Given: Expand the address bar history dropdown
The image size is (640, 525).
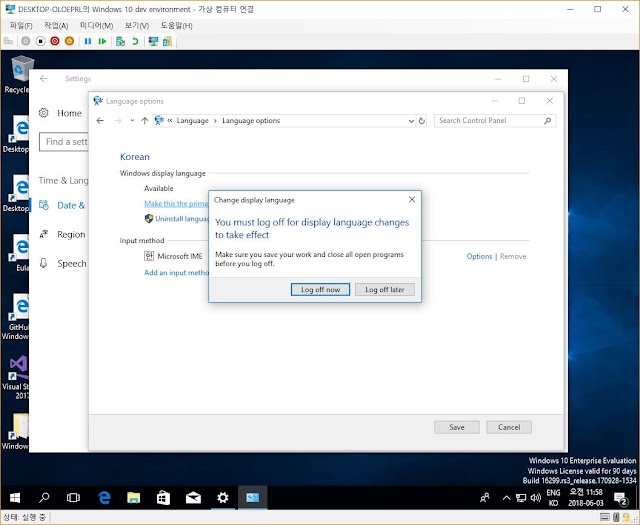Looking at the screenshot, I should [411, 121].
